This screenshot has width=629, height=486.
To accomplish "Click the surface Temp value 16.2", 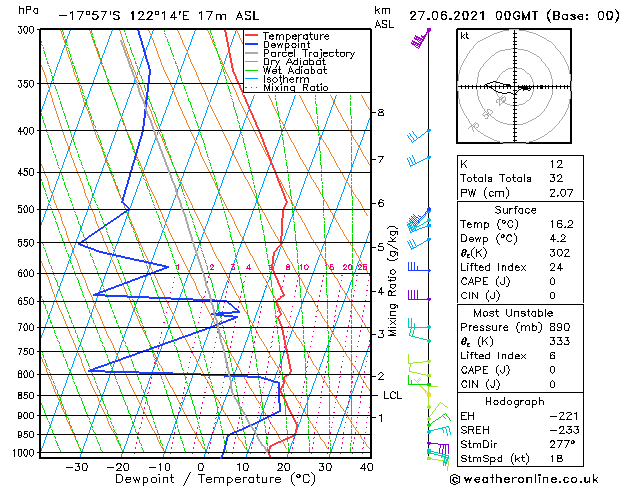I will click(561, 224).
